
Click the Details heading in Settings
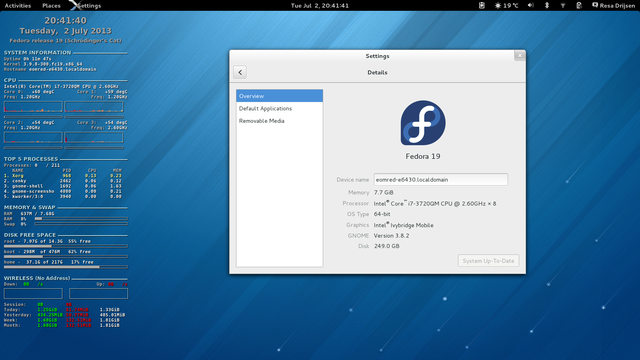377,72
